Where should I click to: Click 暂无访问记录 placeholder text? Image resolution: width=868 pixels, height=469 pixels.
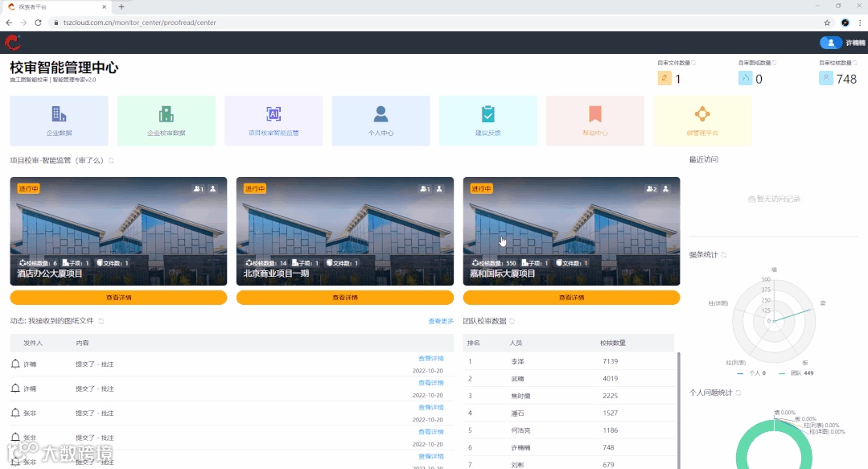pyautogui.click(x=774, y=199)
